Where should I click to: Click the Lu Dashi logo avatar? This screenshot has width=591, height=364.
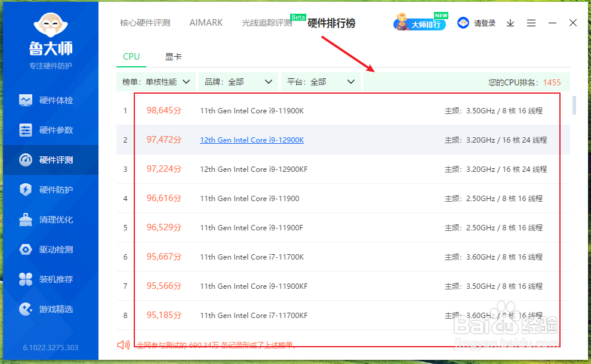point(51,26)
